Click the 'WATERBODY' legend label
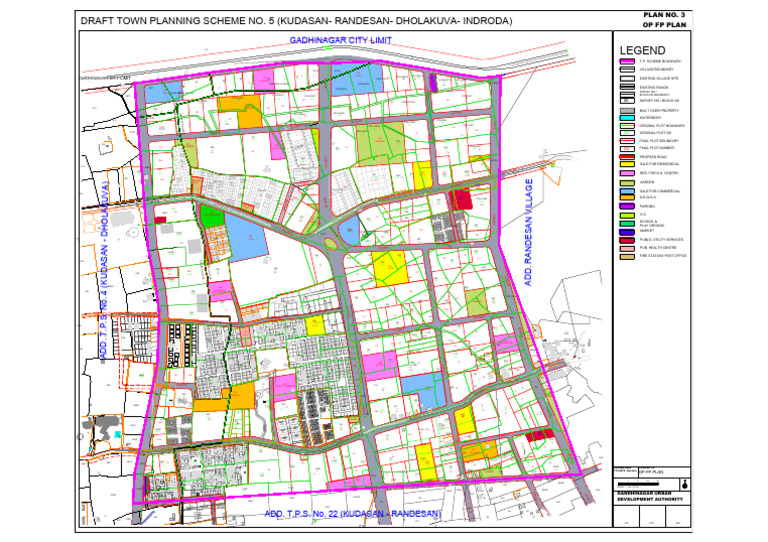Viewport: 768px width, 542px height. pyautogui.click(x=650, y=118)
